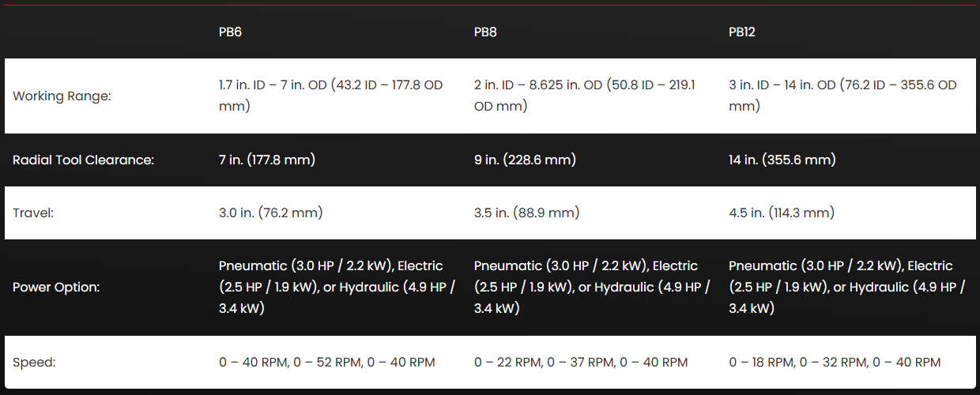Click PB6 speed 0 – 52 RPM text
Viewport: 980px width, 395px height.
[327, 363]
